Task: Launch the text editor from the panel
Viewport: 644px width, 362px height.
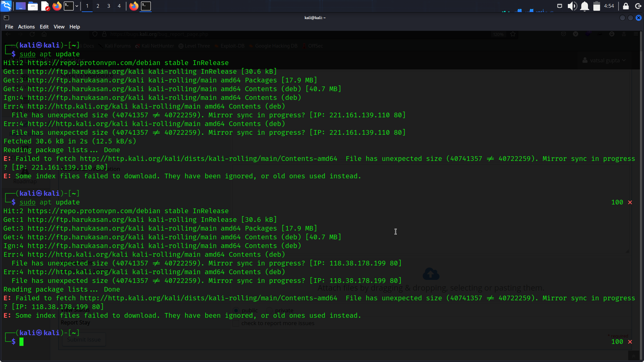Action: pyautogui.click(x=45, y=6)
